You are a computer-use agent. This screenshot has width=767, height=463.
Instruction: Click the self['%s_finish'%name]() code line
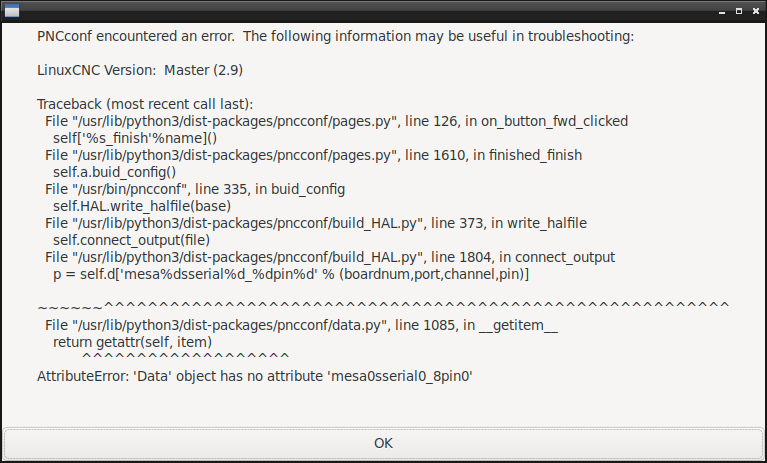(x=135, y=138)
